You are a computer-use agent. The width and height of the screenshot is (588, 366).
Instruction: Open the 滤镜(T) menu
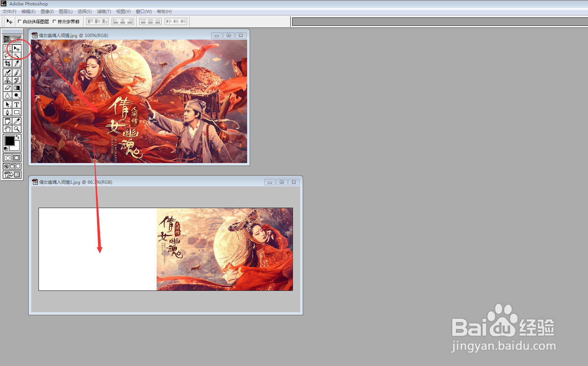tap(104, 12)
